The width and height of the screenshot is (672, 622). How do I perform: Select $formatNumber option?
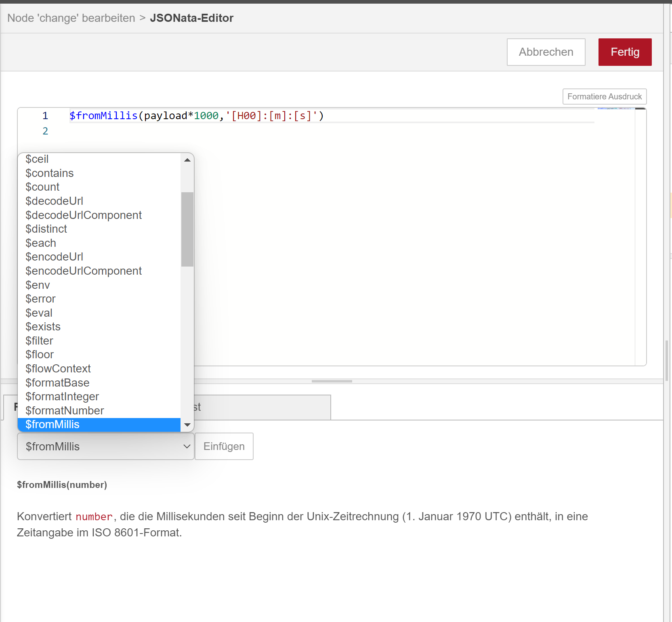click(x=99, y=411)
